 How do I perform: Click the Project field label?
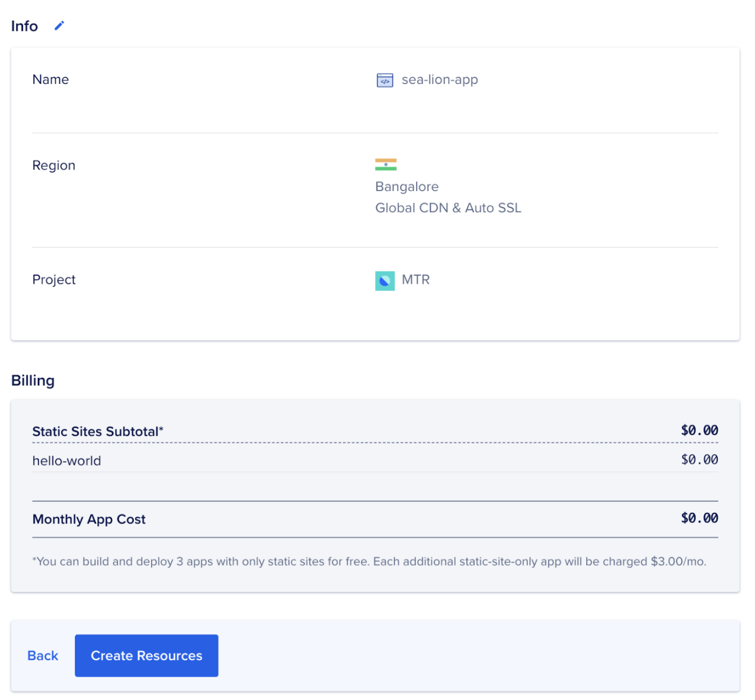click(54, 280)
